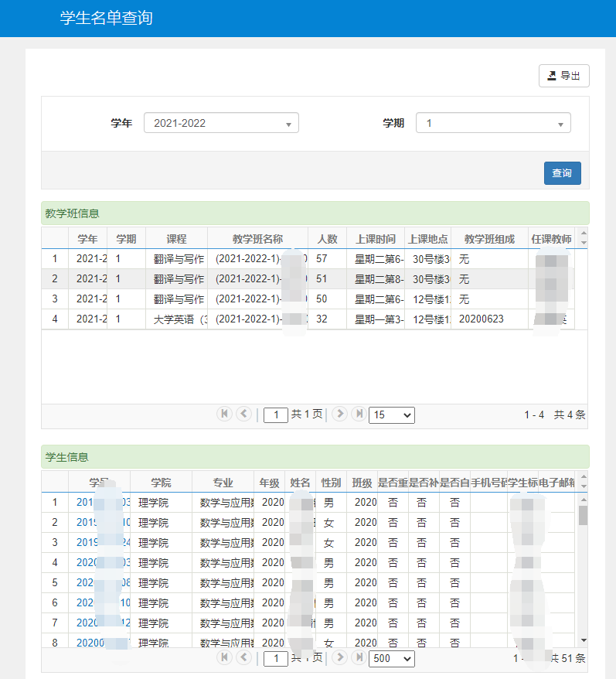Sort by 任课教师 column header
The width and height of the screenshot is (616, 679).
pos(552,239)
